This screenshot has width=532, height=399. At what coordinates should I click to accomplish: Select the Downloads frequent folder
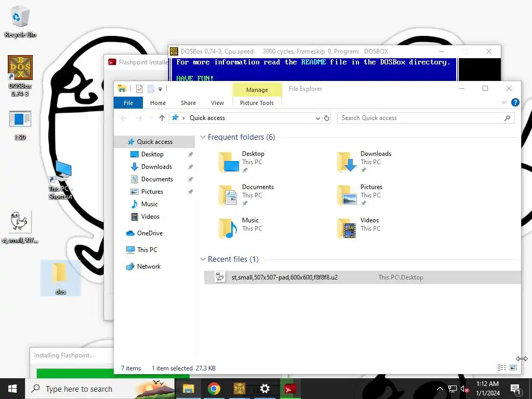coord(365,162)
